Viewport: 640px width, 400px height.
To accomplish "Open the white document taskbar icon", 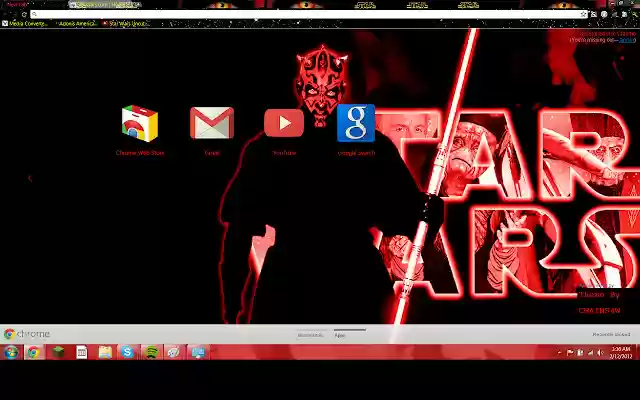I will 82,352.
